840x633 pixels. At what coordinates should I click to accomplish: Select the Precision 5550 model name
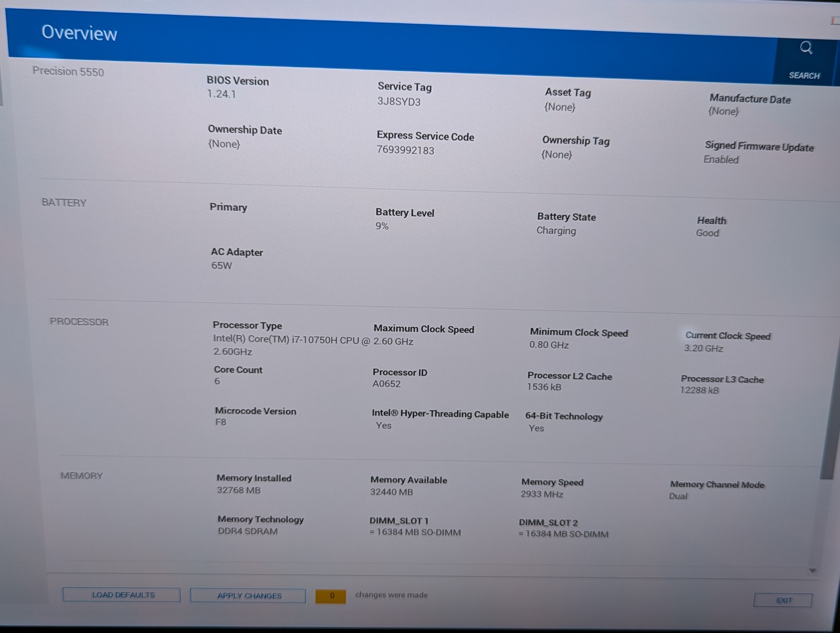(68, 71)
